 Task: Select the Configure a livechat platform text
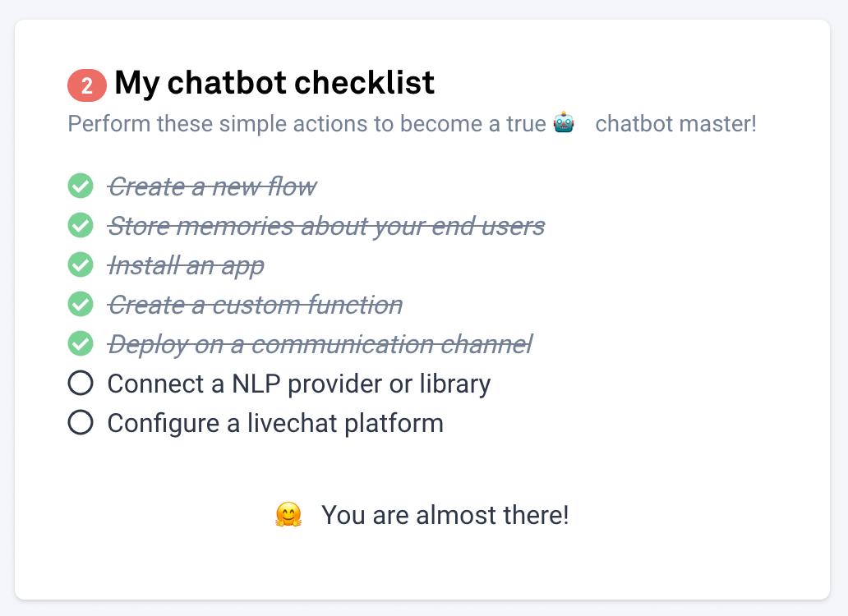click(x=275, y=423)
